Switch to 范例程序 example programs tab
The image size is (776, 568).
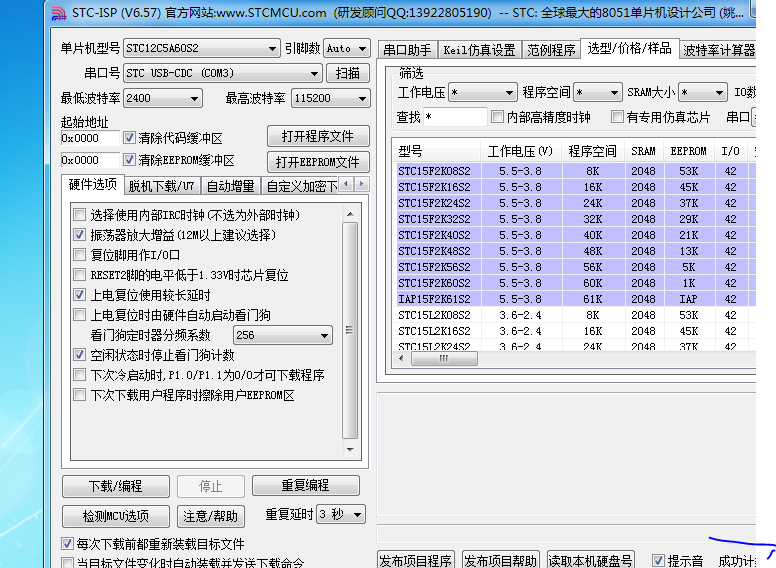coord(551,50)
